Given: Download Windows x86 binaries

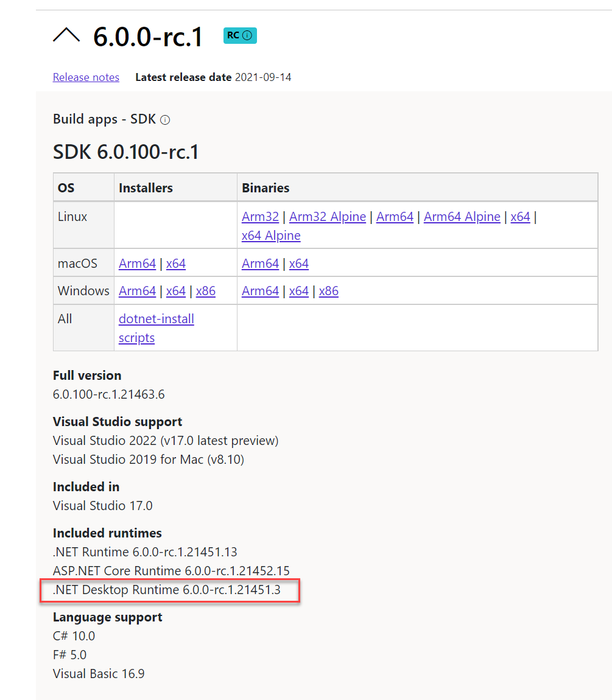Looking at the screenshot, I should coord(328,291).
